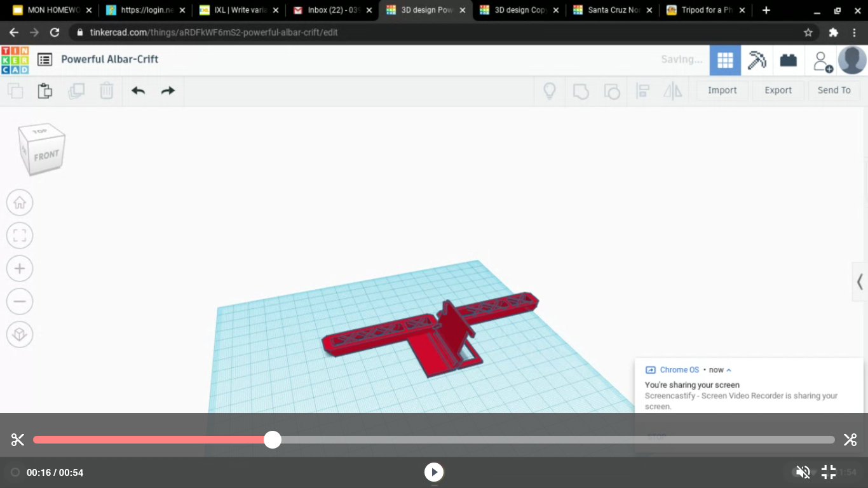The image size is (868, 488).
Task: Undo the last action
Action: coord(138,91)
